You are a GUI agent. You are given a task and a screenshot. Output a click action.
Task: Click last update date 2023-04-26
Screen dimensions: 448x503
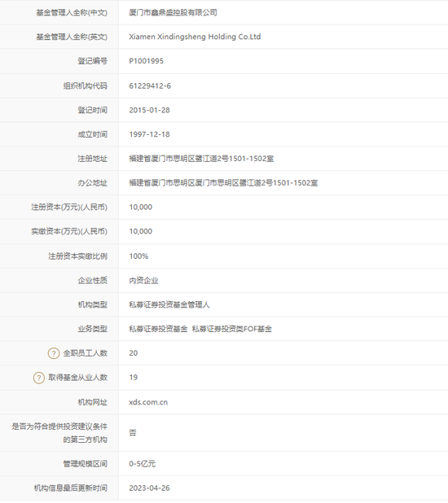[x=149, y=488]
